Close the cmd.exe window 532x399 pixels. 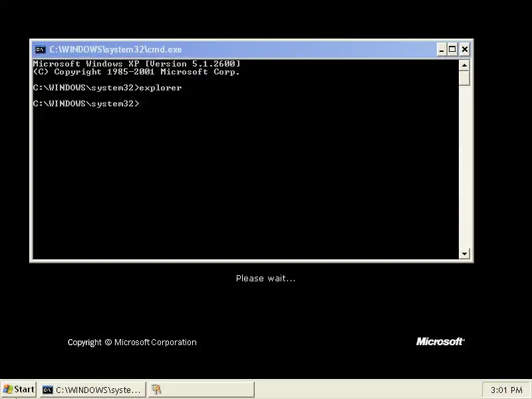465,49
